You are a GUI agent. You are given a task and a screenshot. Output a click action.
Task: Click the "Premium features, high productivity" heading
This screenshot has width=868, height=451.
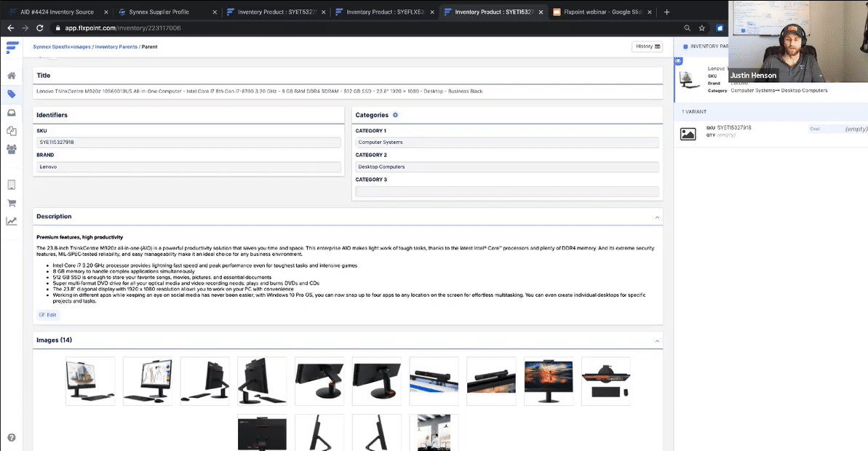tap(80, 237)
